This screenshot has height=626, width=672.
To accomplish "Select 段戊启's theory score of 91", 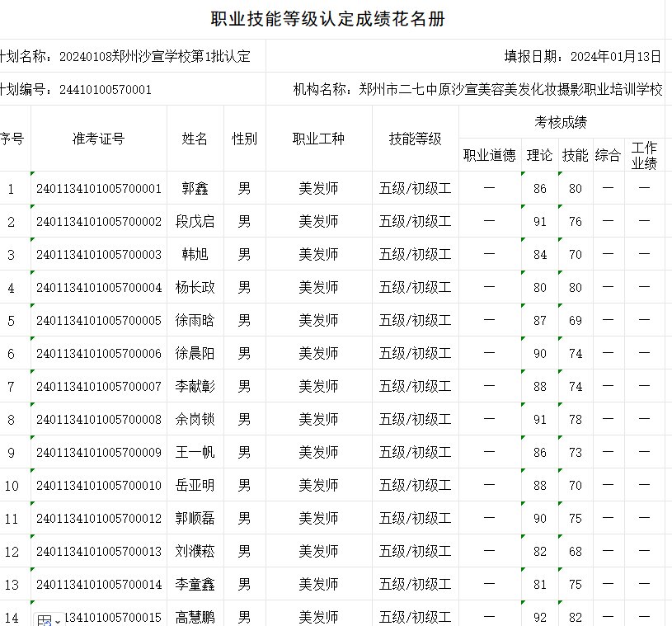I will tap(539, 221).
